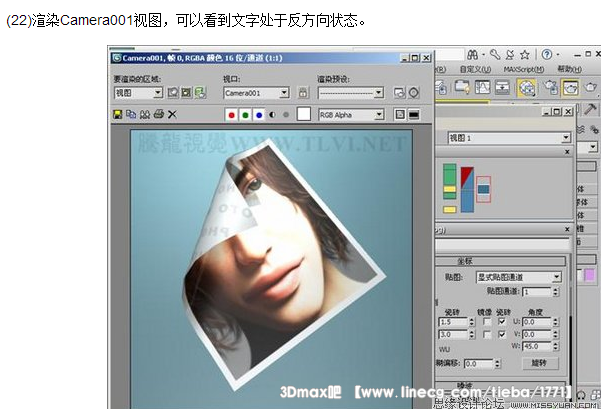Toggle monochrome display dot
This screenshot has height=409, width=601.
click(x=286, y=115)
